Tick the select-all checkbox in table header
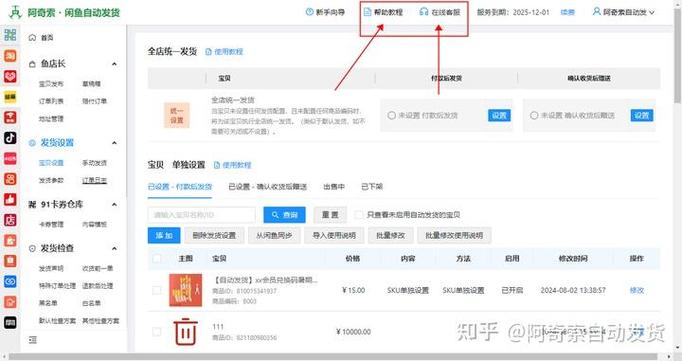Viewport: 682px width, 361px height. tap(157, 258)
